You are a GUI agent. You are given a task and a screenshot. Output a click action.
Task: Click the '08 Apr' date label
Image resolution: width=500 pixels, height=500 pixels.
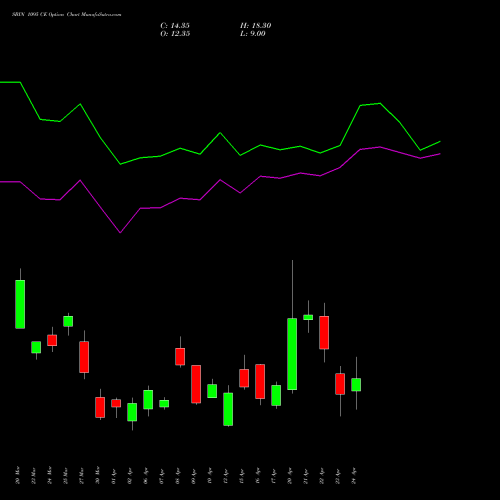coord(178,475)
